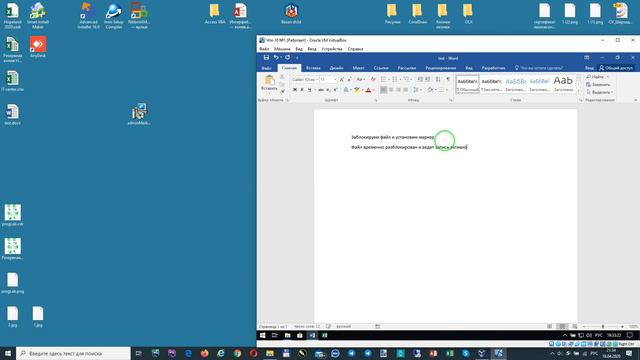Expand the Find (Найти) dropdown arrow
This screenshot has height=360, width=640.
click(x=608, y=77)
